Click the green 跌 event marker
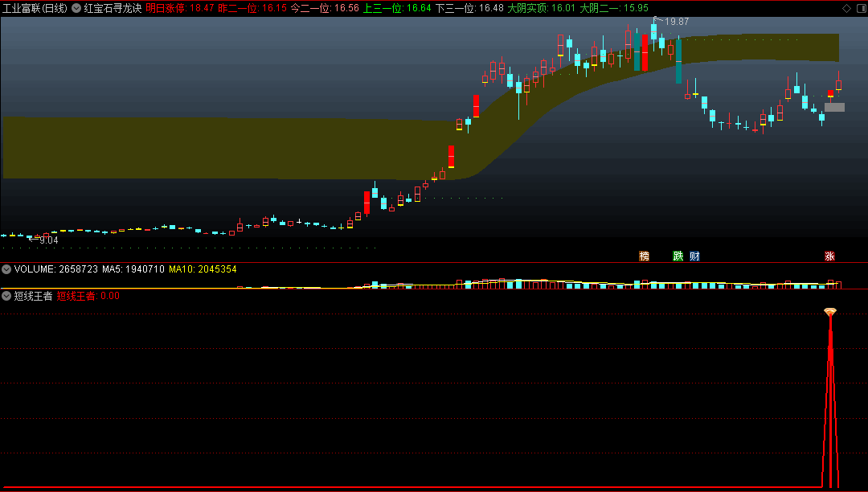Viewport: 868px width, 492px height. pyautogui.click(x=678, y=256)
